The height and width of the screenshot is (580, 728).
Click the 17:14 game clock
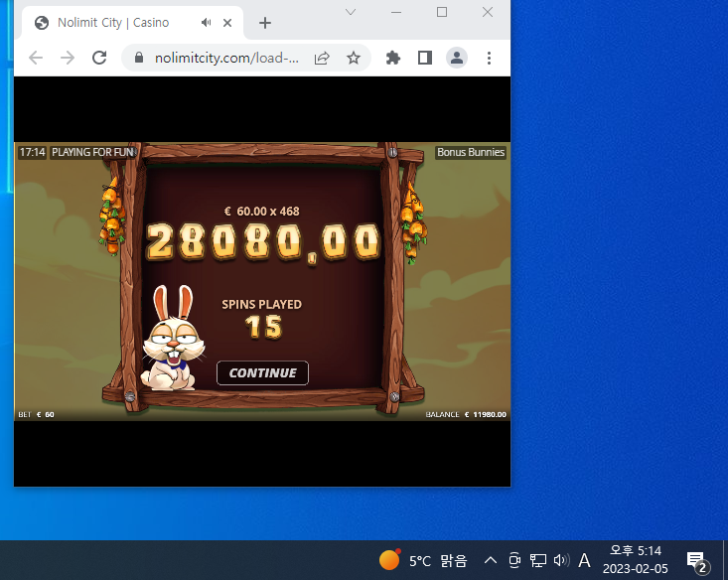32,152
